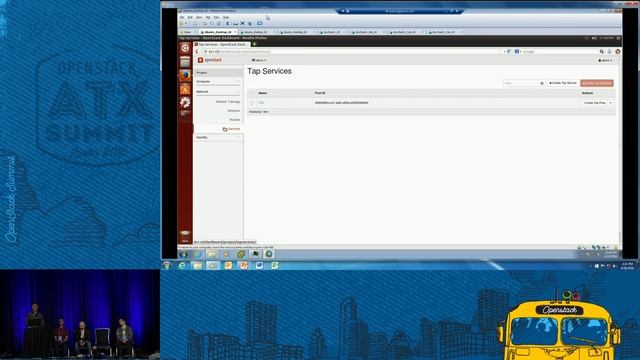The image size is (640, 360).
Task: Click the red Delete Tap Services button
Action: coord(597,83)
